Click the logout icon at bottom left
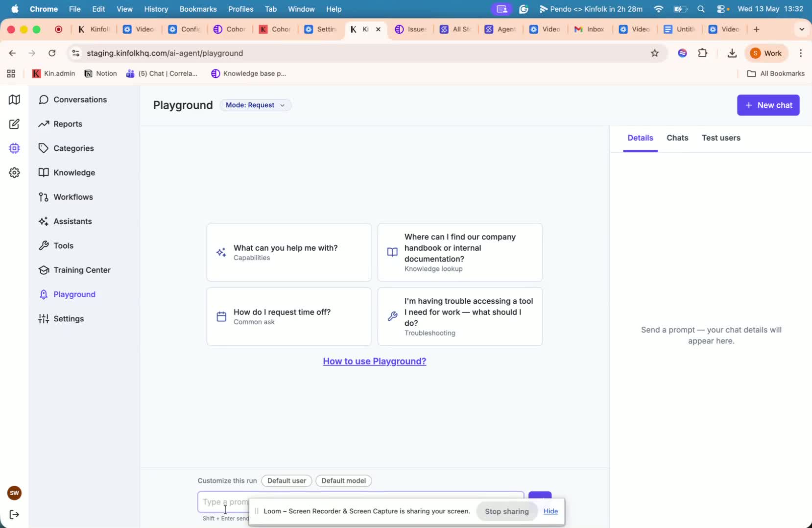Viewport: 812px width, 528px height. click(x=14, y=514)
